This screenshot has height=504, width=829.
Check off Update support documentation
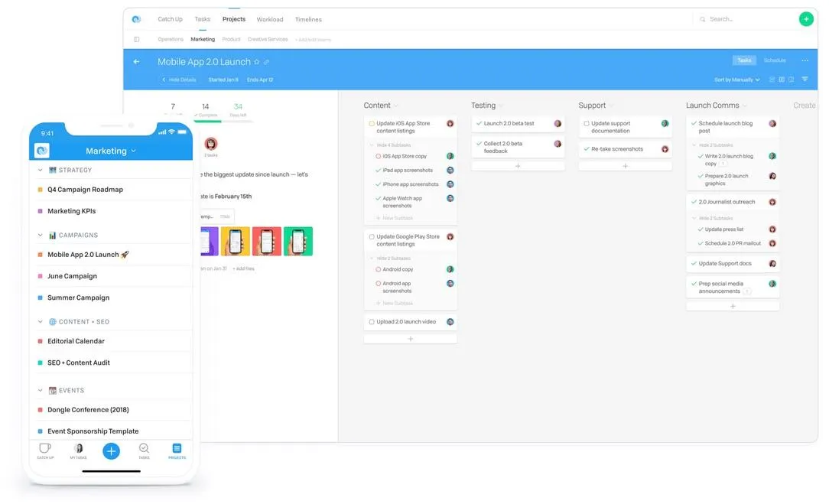click(x=587, y=123)
